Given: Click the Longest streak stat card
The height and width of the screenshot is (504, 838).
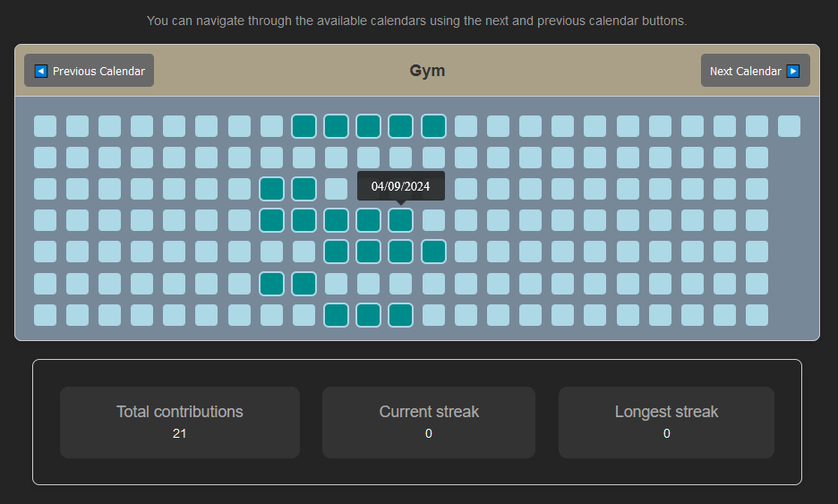Looking at the screenshot, I should (x=666, y=423).
